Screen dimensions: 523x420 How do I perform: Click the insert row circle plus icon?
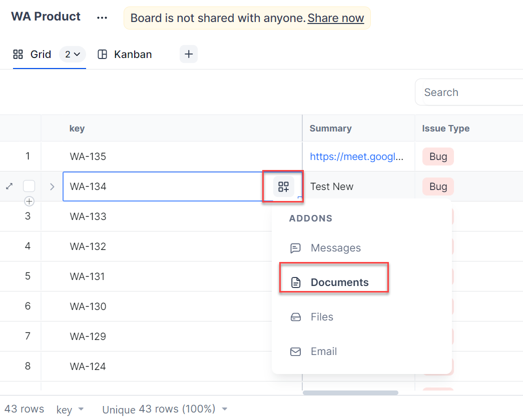coord(29,201)
